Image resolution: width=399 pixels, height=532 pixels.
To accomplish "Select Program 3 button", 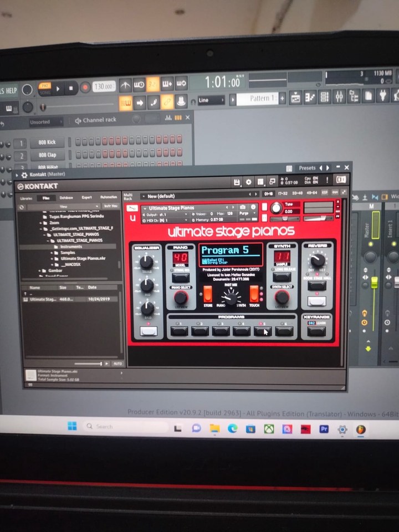I will tap(221, 331).
